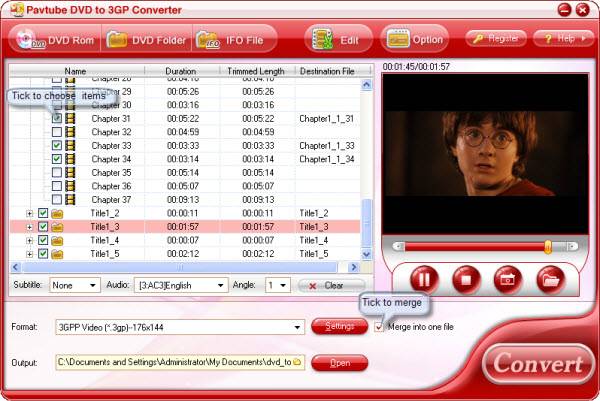Click Chapter 29 duration 00:05:26

point(183,91)
